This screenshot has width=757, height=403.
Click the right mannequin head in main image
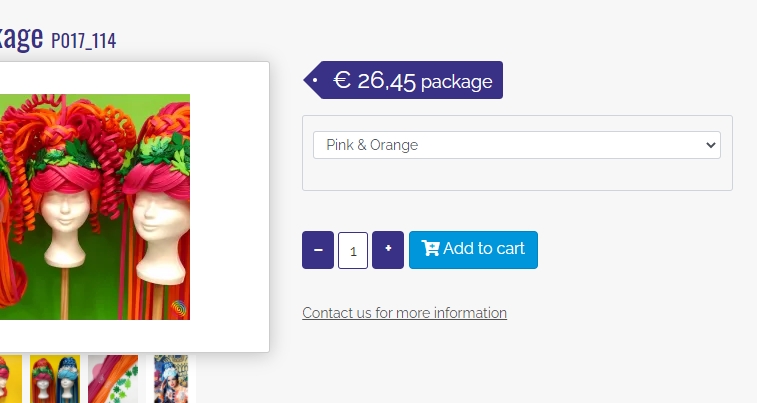(160, 220)
